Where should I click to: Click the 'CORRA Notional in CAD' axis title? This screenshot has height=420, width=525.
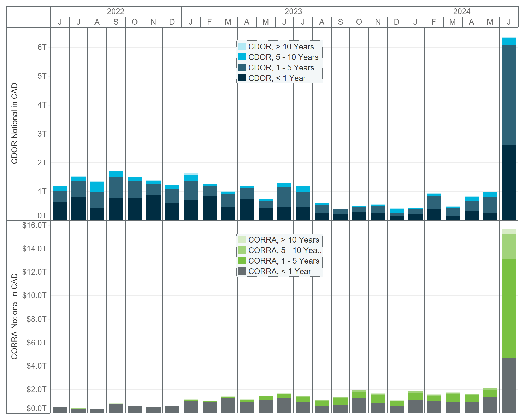[14, 316]
